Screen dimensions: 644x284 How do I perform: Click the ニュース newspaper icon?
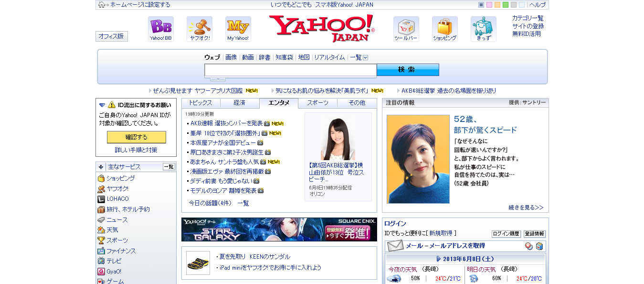(x=101, y=220)
